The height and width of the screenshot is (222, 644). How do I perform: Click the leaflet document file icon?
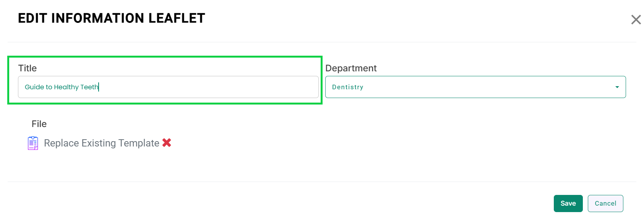(33, 143)
